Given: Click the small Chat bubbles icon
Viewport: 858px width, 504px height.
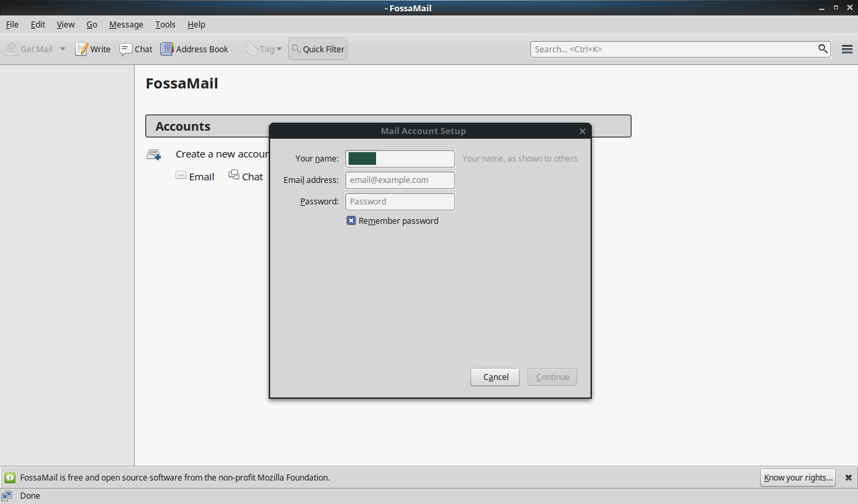Looking at the screenshot, I should tap(234, 175).
